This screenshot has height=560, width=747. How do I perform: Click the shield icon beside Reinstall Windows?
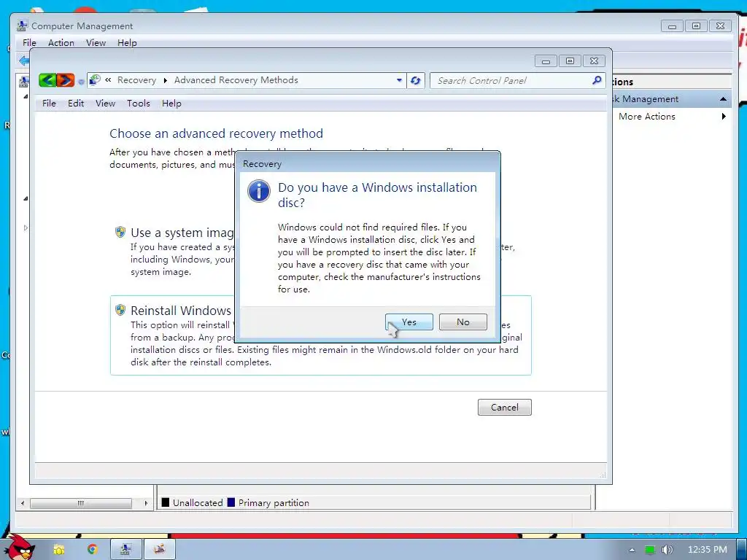click(x=120, y=311)
